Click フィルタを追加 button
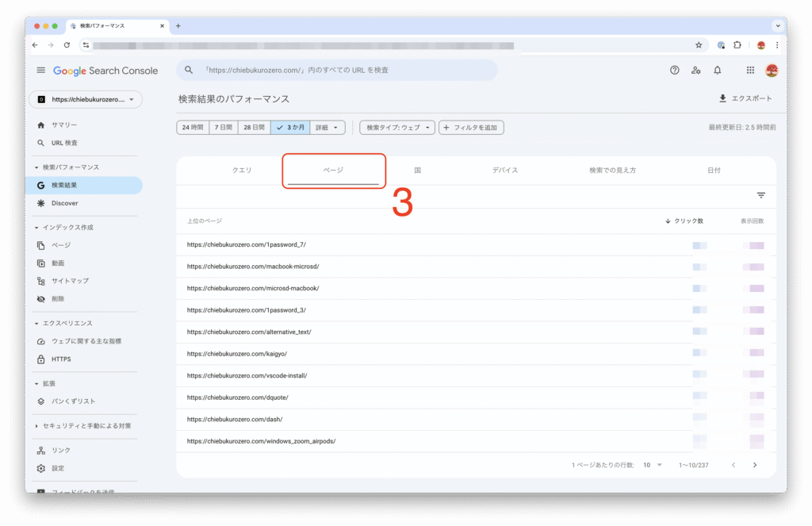 click(x=471, y=128)
